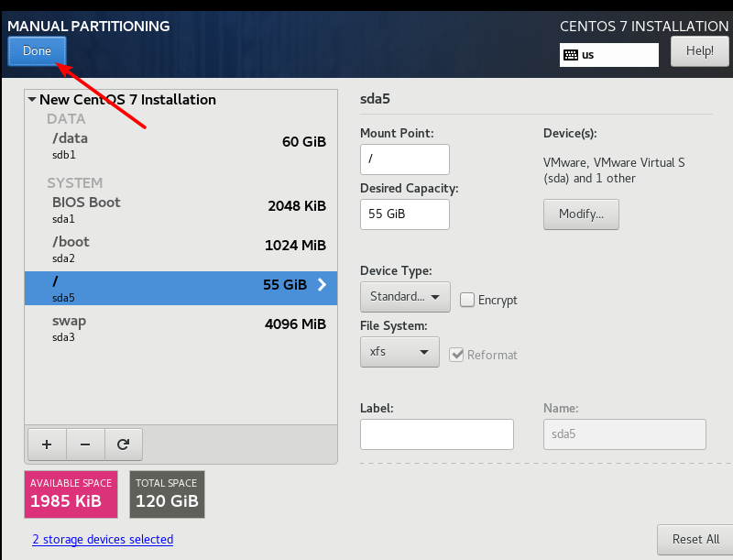Click the remove mount point minus icon

tap(85, 445)
